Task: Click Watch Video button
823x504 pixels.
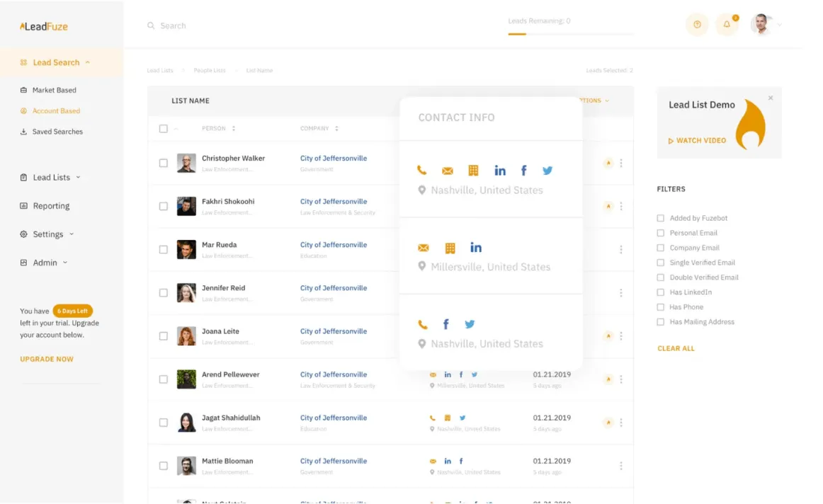Action: 697,141
